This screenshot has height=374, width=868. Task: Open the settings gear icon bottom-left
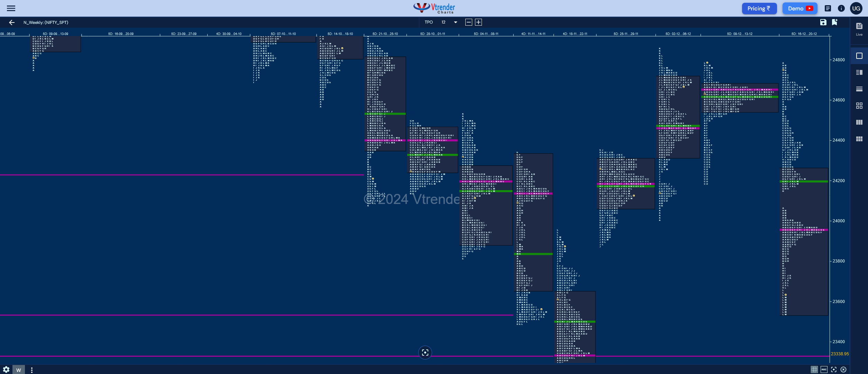6,369
